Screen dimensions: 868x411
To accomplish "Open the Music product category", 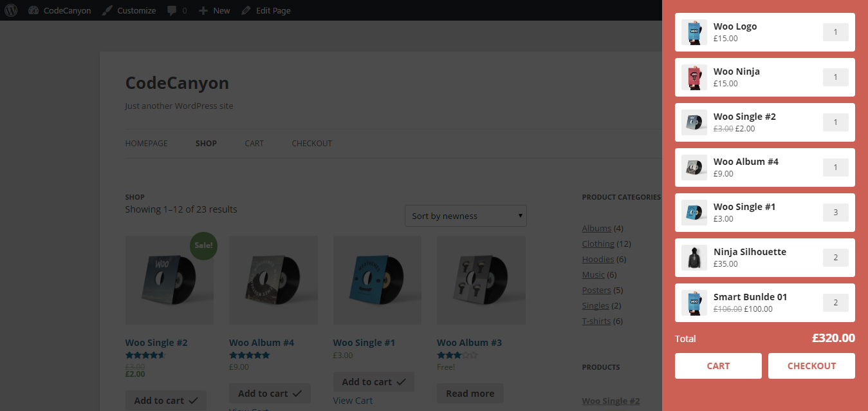I will 593,274.
